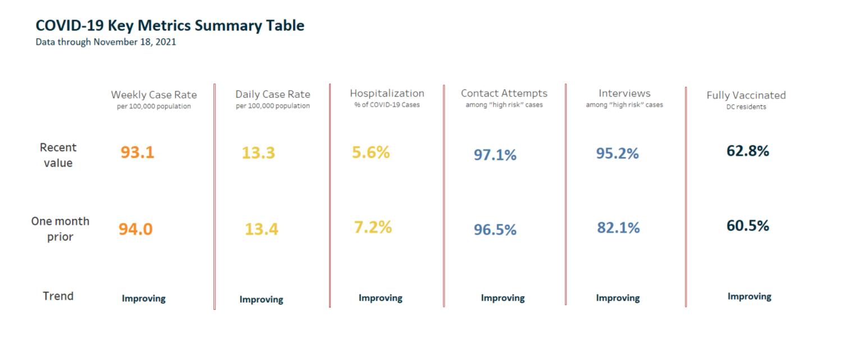Image resolution: width=868 pixels, height=362 pixels.
Task: Select the Interviews prior value 82.1%
Action: [x=618, y=228]
